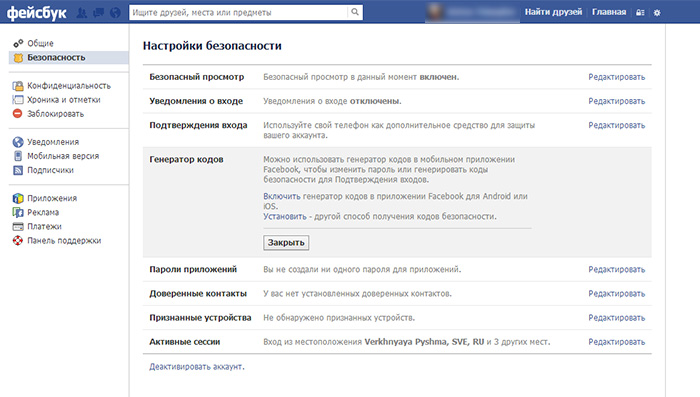The height and width of the screenshot is (397, 700).
Task: Edit Уведомления о входе setting
Action: tap(617, 101)
